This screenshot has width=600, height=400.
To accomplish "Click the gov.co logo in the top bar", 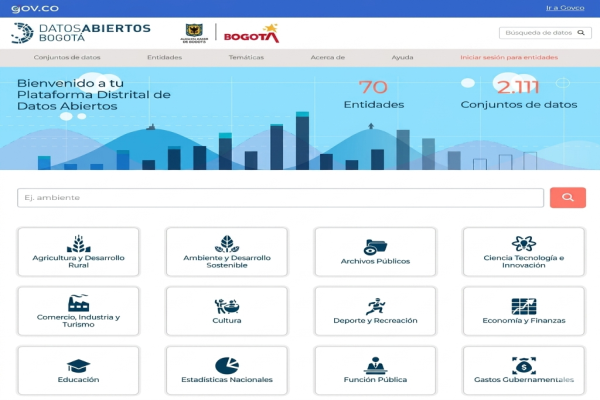I will [35, 8].
